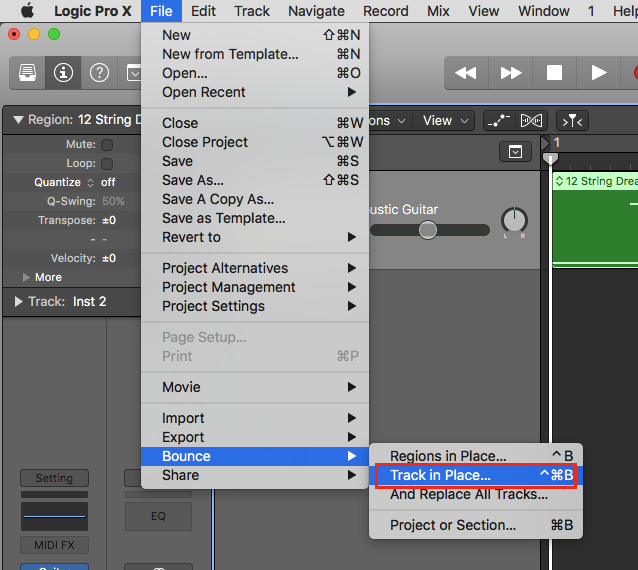
Task: Open the Record menu
Action: 386,11
